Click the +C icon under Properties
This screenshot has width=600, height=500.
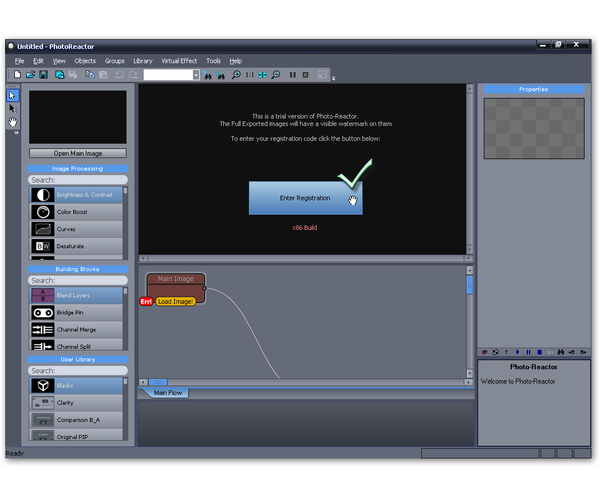point(572,352)
